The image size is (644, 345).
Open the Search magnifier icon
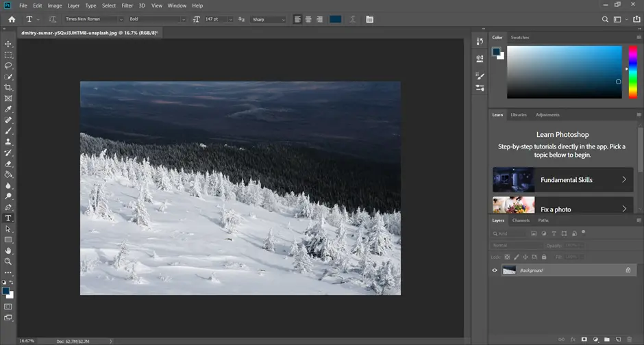(x=605, y=19)
